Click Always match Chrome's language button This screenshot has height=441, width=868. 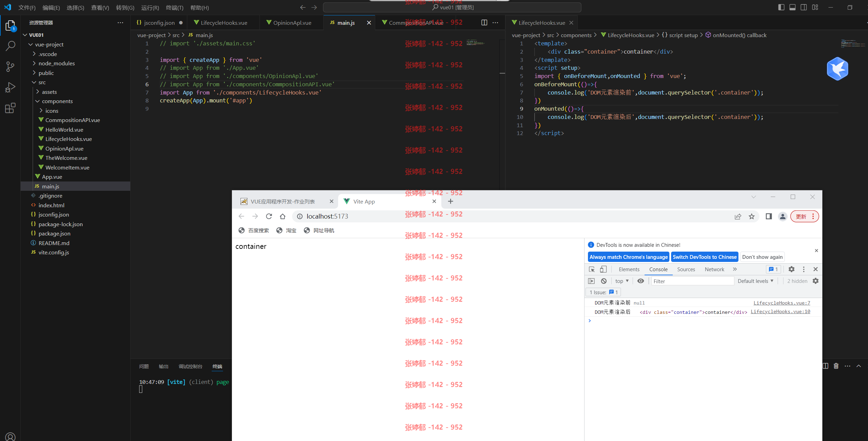[x=628, y=257]
